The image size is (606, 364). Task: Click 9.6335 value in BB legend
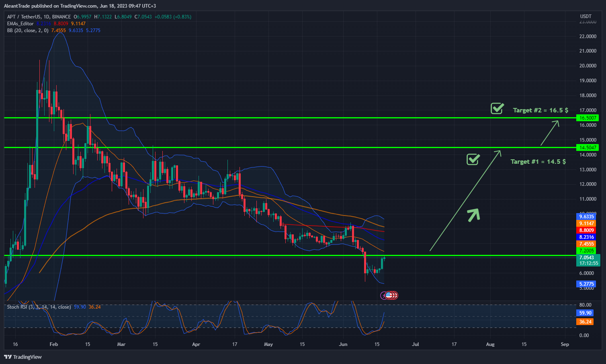[x=76, y=31]
